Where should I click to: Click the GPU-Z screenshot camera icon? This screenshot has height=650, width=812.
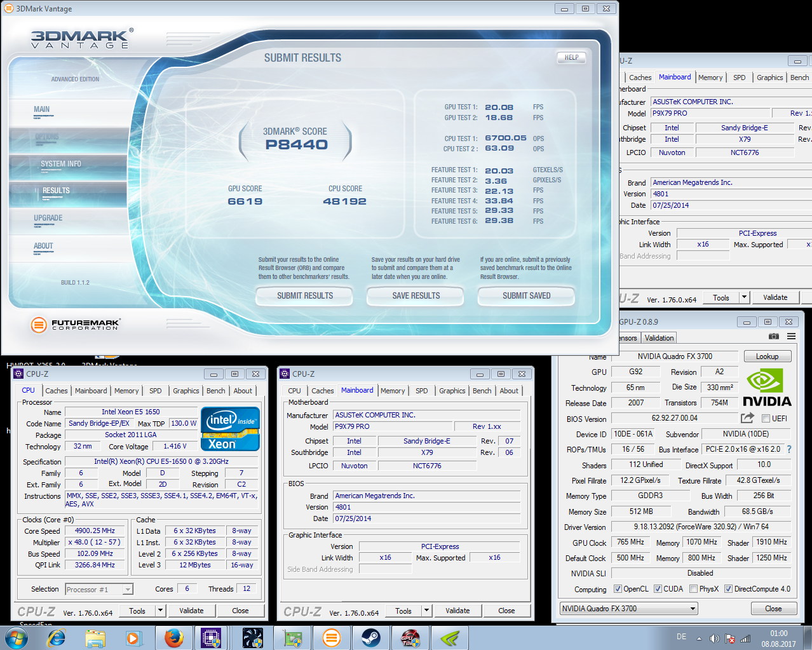pos(773,336)
